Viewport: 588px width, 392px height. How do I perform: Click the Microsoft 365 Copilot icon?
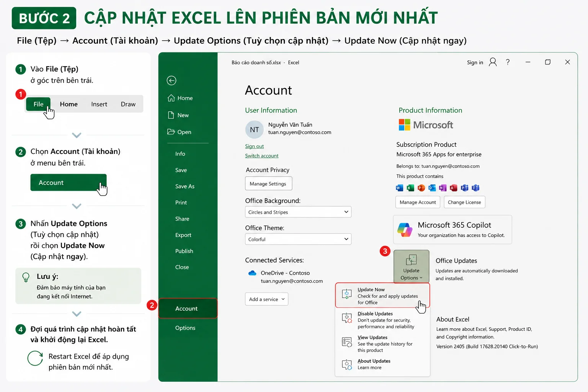(x=405, y=230)
